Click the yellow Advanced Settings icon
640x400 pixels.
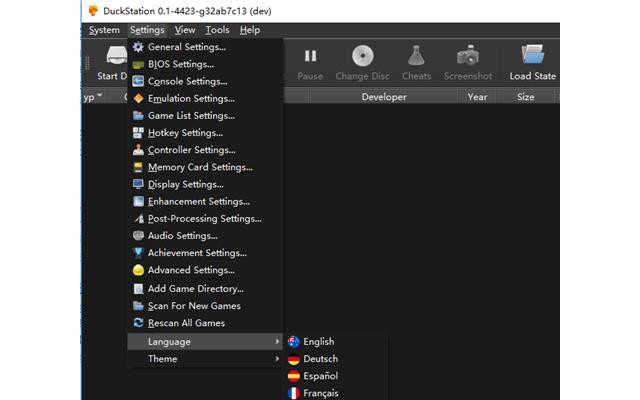138,270
